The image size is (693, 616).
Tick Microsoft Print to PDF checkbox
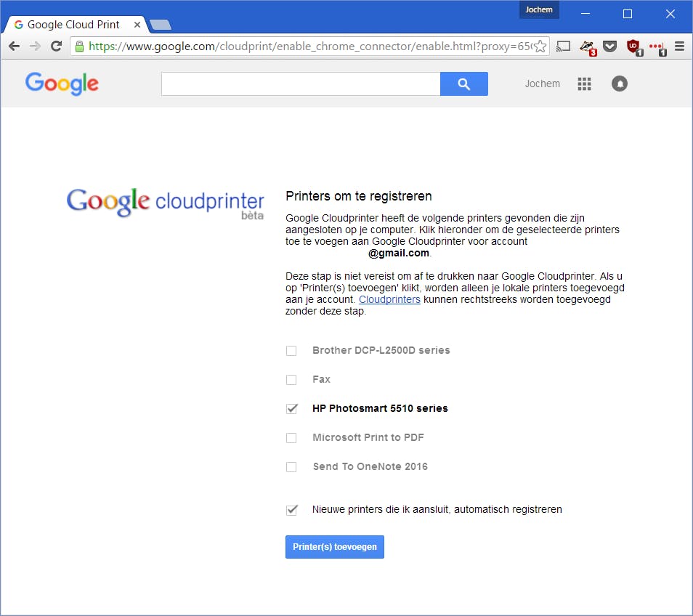(x=291, y=438)
